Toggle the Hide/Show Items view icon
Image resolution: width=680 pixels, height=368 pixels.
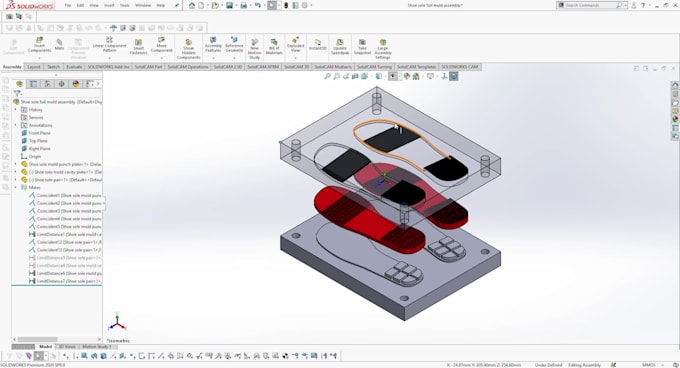pyautogui.click(x=392, y=76)
